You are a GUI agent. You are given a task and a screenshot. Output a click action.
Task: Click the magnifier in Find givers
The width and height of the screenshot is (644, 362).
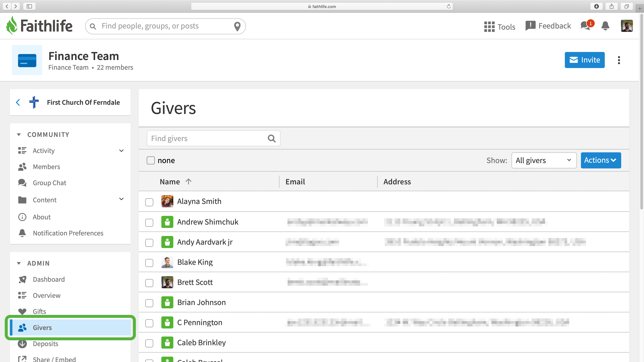(x=272, y=138)
